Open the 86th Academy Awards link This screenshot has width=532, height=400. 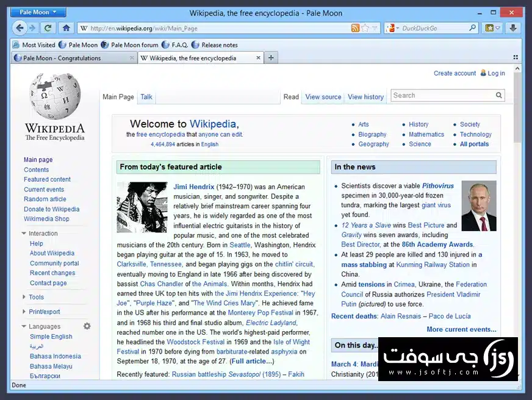(437, 245)
